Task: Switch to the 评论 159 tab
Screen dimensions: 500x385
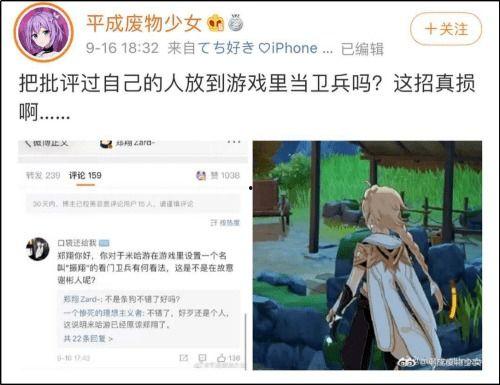Action: pyautogui.click(x=85, y=176)
